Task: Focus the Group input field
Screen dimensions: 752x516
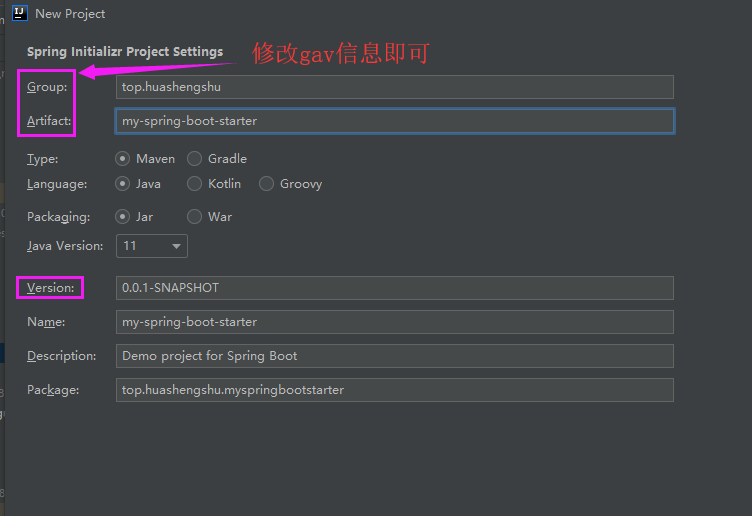Action: 395,87
